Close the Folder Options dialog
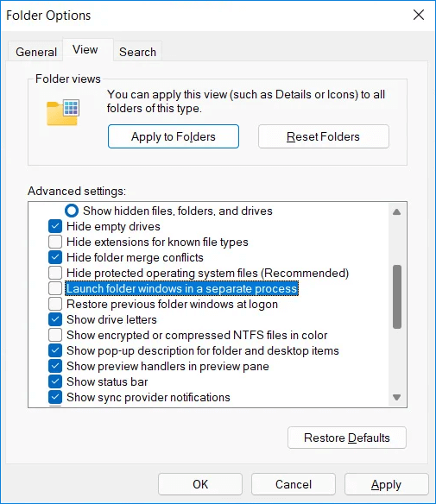This screenshot has height=504, width=436. pos(419,15)
